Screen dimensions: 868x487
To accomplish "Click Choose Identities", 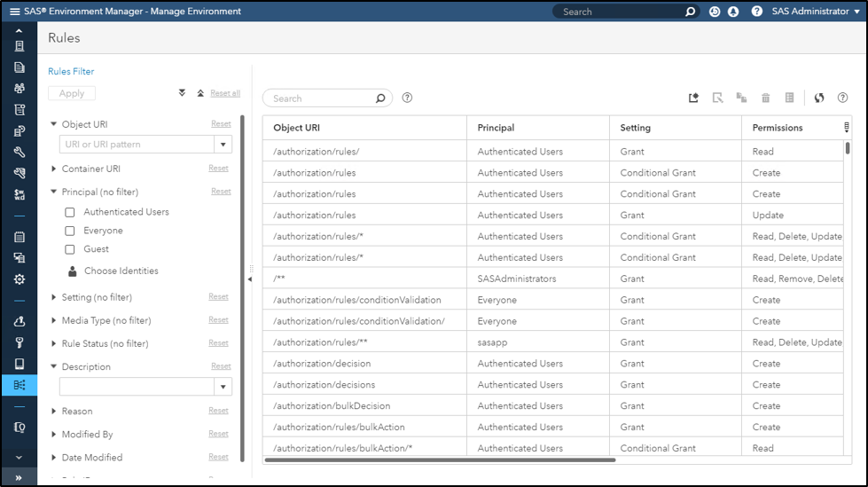I will [x=121, y=271].
